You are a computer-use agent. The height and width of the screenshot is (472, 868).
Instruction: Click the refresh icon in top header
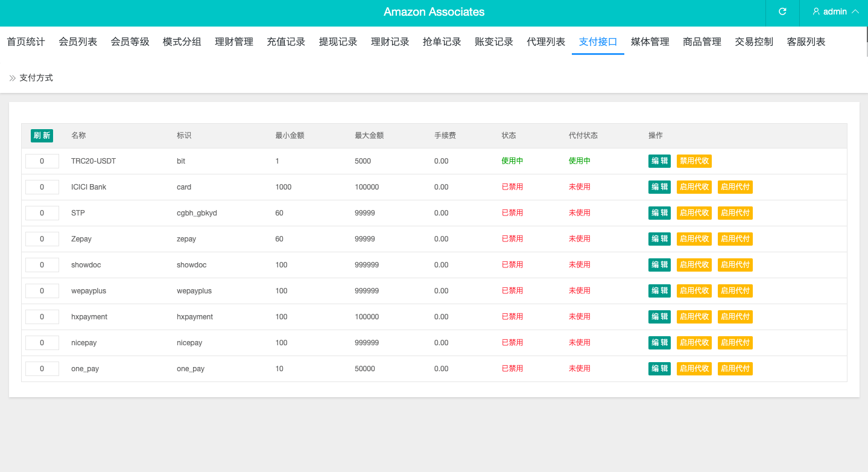(x=782, y=12)
